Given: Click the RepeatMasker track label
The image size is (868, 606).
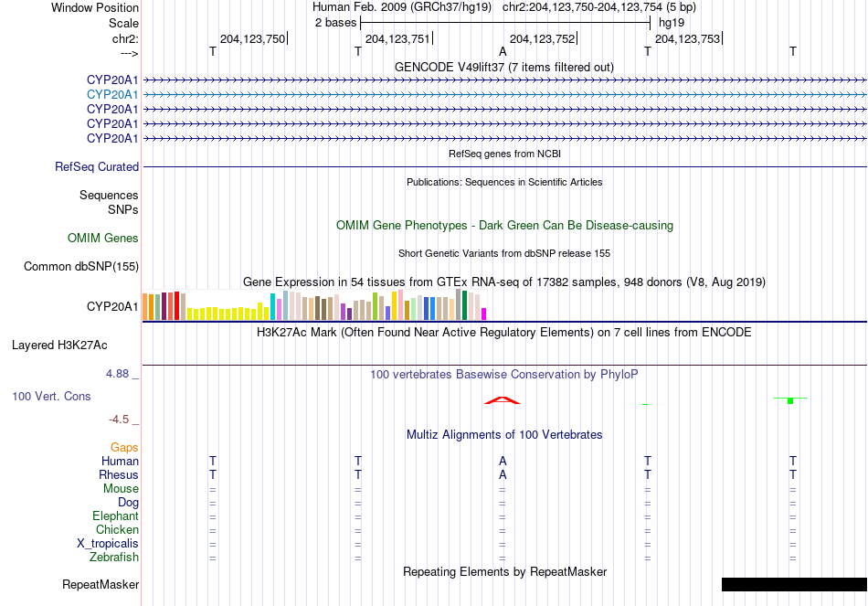Looking at the screenshot, I should (101, 585).
